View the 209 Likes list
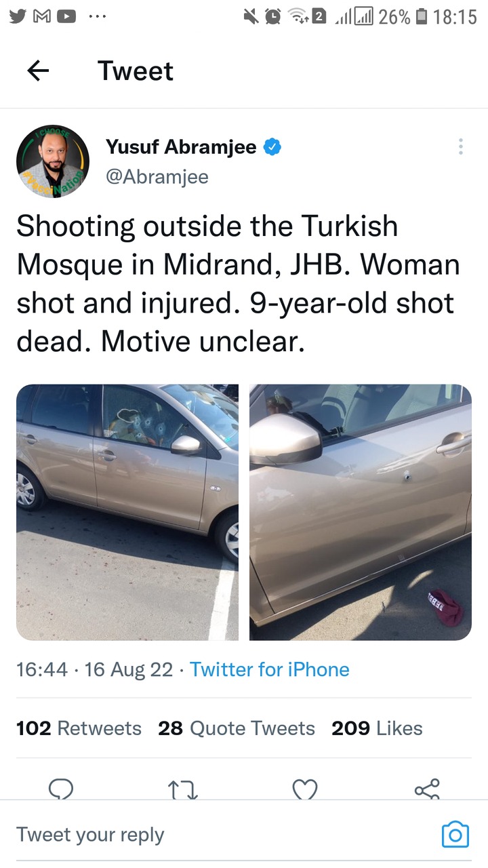This screenshot has height=868, width=488. [x=377, y=728]
